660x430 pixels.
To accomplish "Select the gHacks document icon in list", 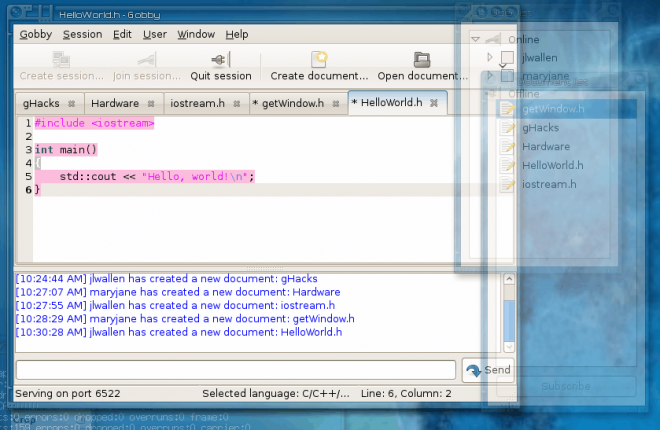I will [508, 128].
